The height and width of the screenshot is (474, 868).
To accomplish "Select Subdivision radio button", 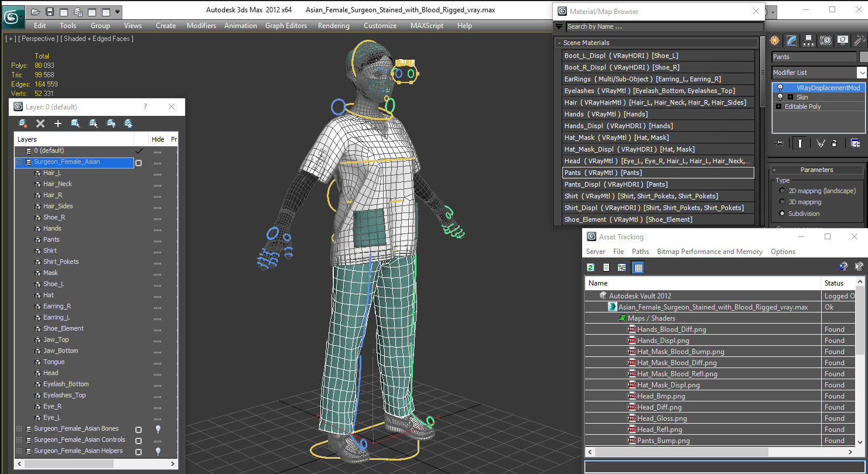I will tap(782, 214).
